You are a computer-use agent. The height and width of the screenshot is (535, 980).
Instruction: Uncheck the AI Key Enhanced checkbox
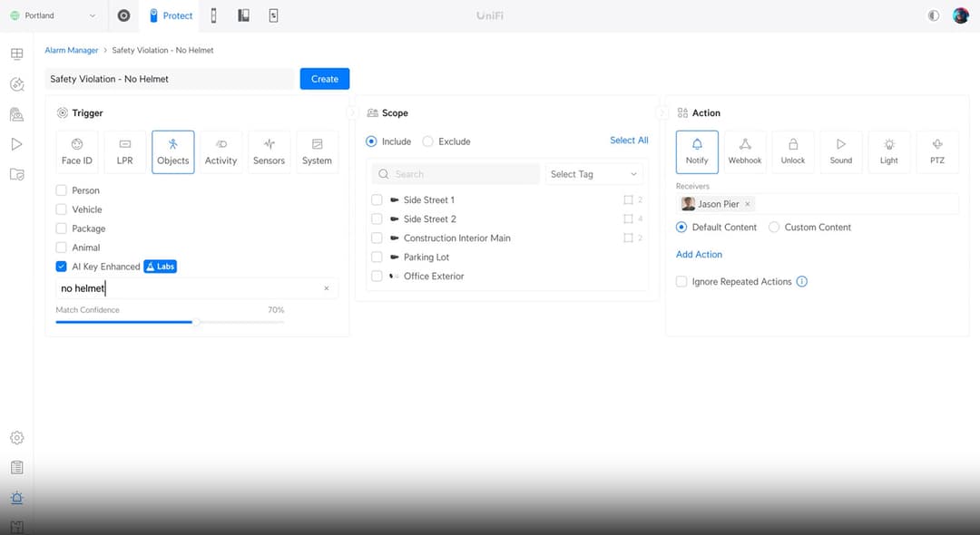tap(62, 267)
